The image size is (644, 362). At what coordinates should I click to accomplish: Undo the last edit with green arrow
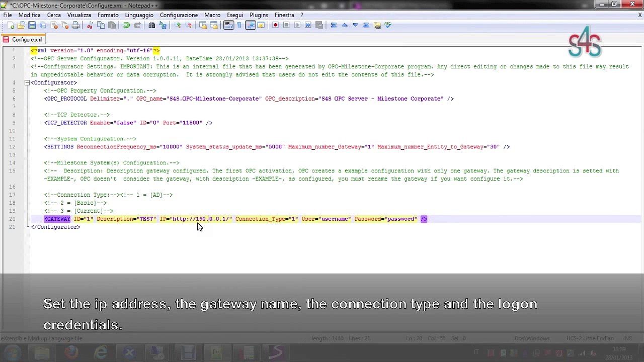(x=126, y=25)
